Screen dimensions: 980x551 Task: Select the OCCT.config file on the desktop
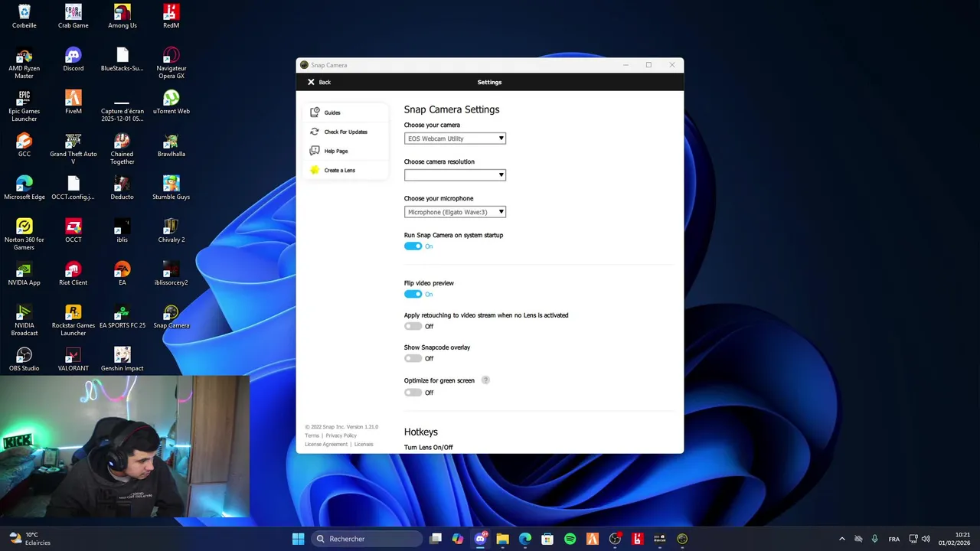(x=73, y=188)
